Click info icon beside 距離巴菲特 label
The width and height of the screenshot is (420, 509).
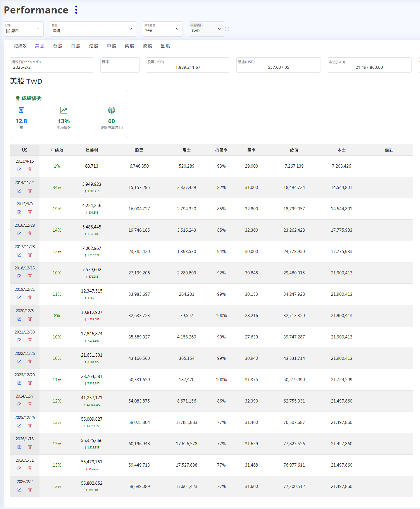point(121,128)
